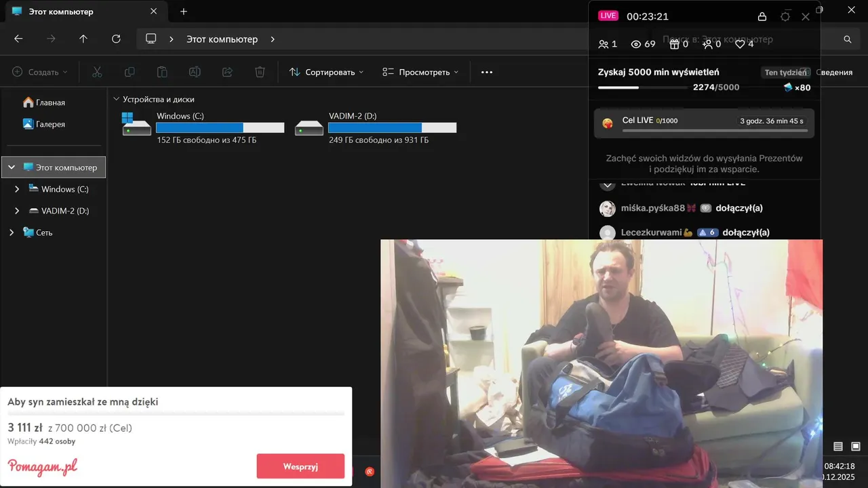
Task: Click the webcam video overlay
Action: click(601, 363)
